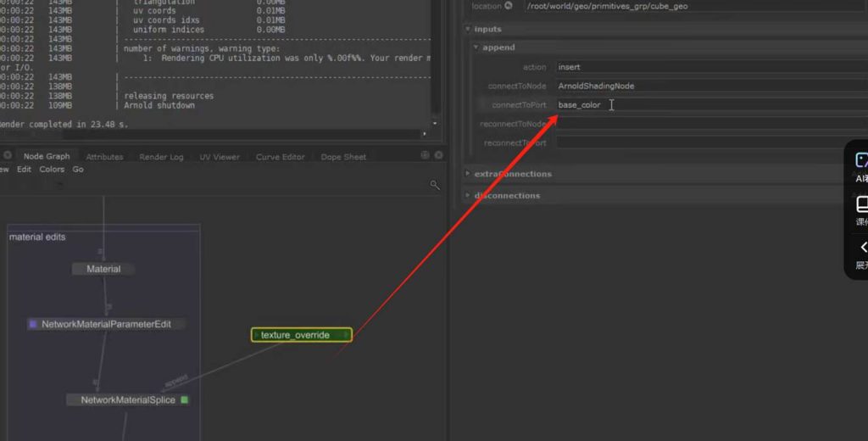Close the Node Graph pane

(438, 155)
